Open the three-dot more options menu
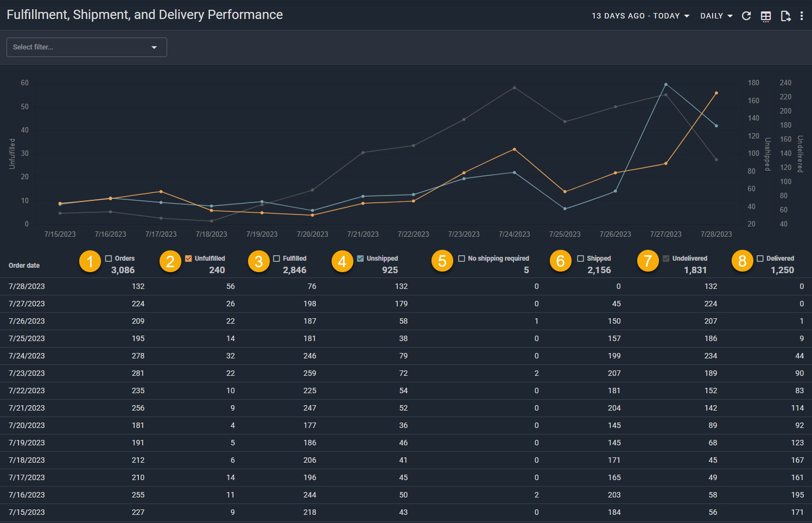The width and height of the screenshot is (812, 523). [802, 16]
